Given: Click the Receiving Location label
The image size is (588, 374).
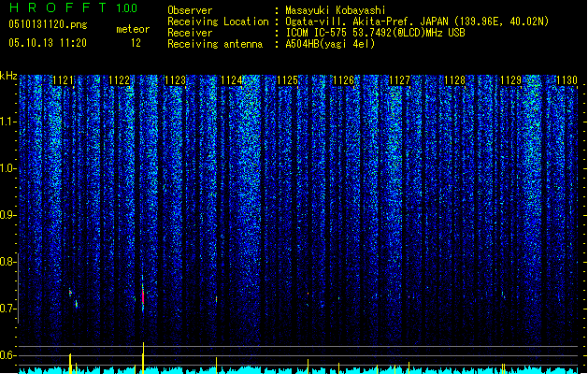Looking at the screenshot, I should click(x=218, y=22).
